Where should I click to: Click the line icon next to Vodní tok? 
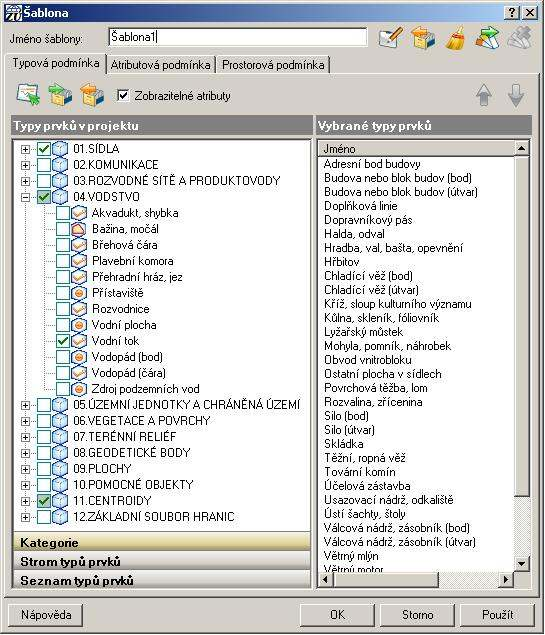click(x=79, y=341)
